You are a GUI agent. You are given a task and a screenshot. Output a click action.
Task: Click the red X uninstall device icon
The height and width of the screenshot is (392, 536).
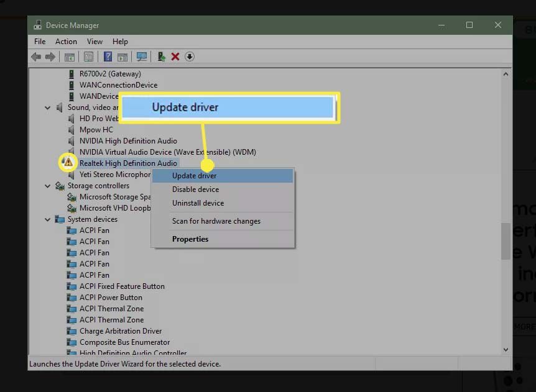point(175,57)
